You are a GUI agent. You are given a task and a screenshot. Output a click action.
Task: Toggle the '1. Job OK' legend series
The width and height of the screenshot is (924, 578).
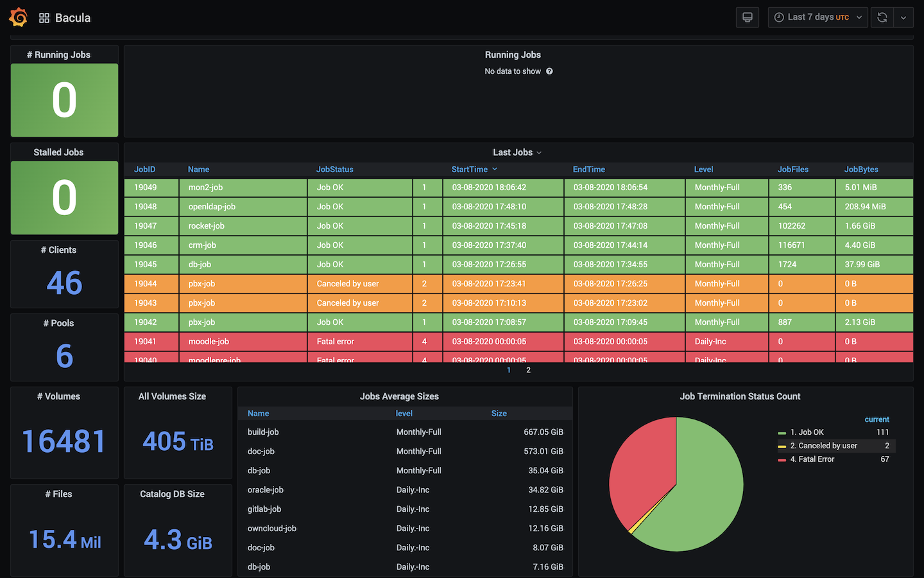(x=807, y=432)
